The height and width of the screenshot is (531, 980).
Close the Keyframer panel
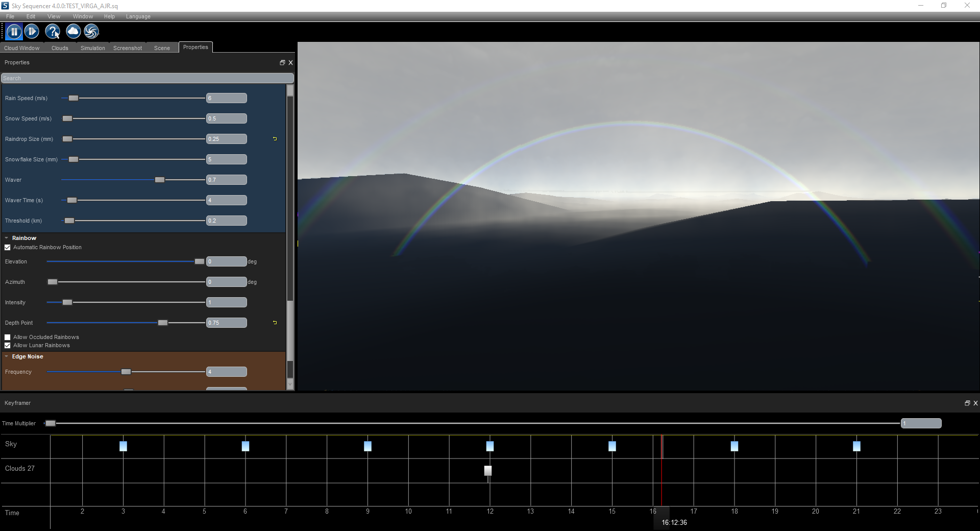(x=975, y=403)
